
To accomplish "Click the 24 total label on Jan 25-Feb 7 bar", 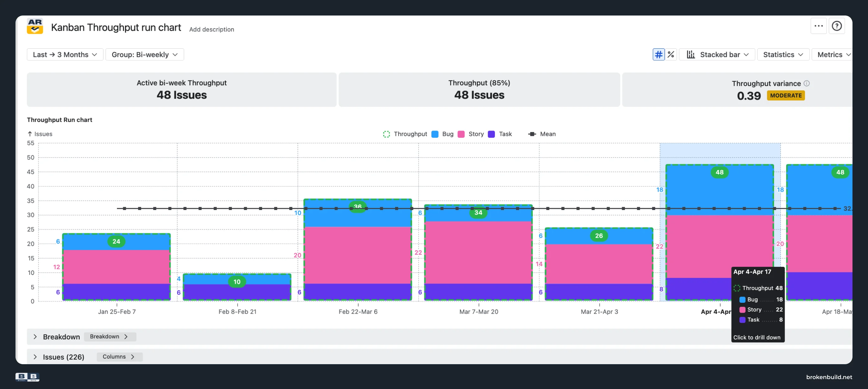I will [116, 241].
